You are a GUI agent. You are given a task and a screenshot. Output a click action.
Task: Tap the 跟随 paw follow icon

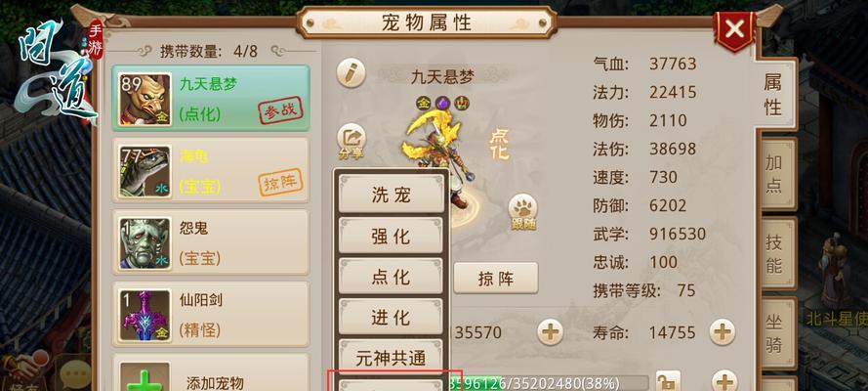pos(523,211)
